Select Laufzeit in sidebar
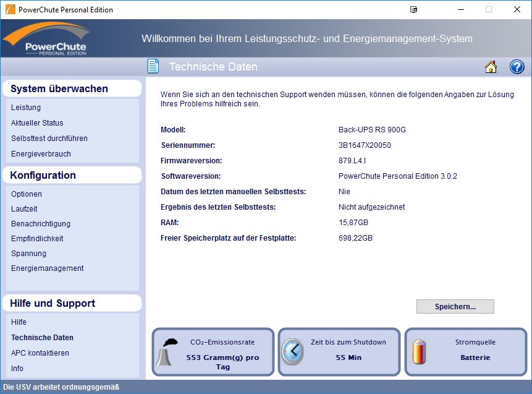Image resolution: width=532 pixels, height=394 pixels. 24,209
